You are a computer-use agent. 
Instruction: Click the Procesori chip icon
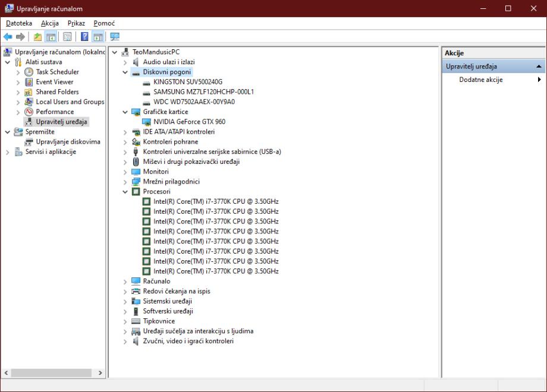(x=136, y=192)
